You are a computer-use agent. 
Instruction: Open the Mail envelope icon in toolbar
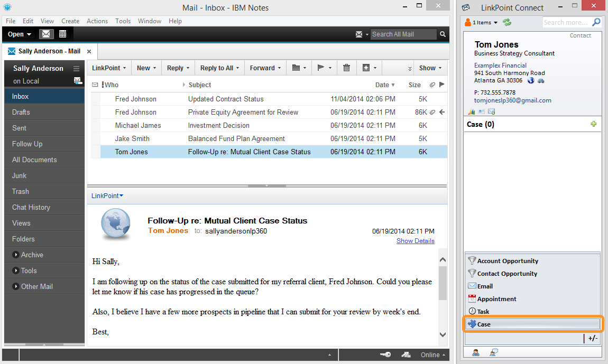pos(46,34)
